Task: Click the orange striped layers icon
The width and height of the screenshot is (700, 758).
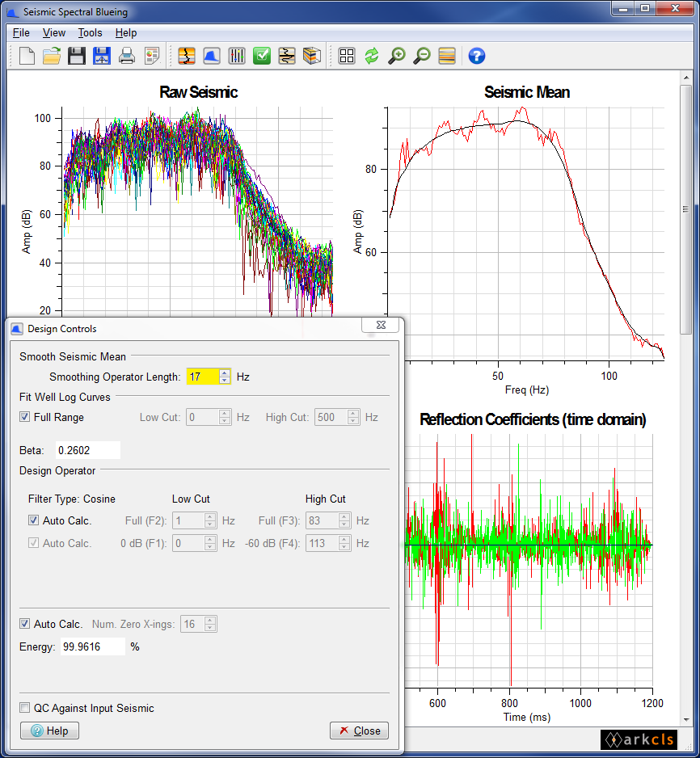Action: tap(447, 56)
